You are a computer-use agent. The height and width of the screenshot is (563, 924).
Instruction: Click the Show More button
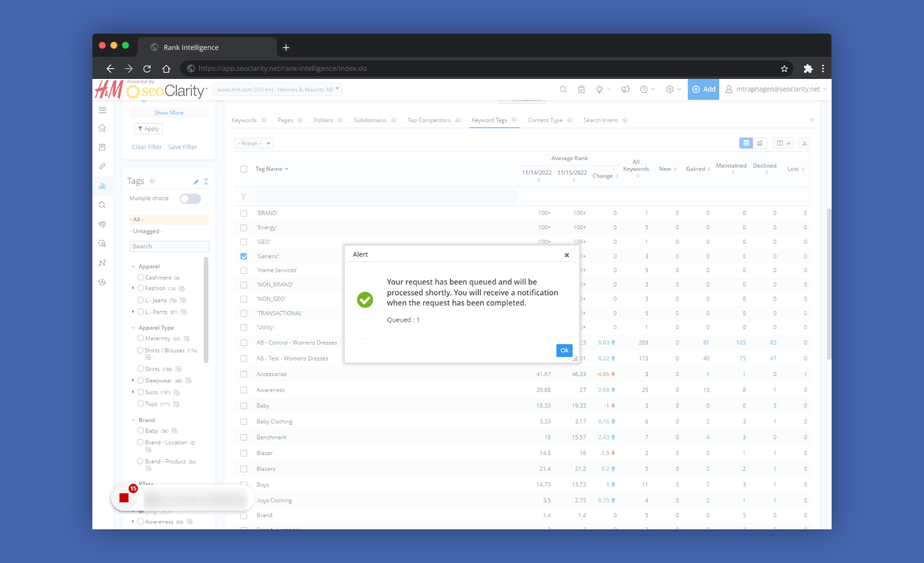169,113
